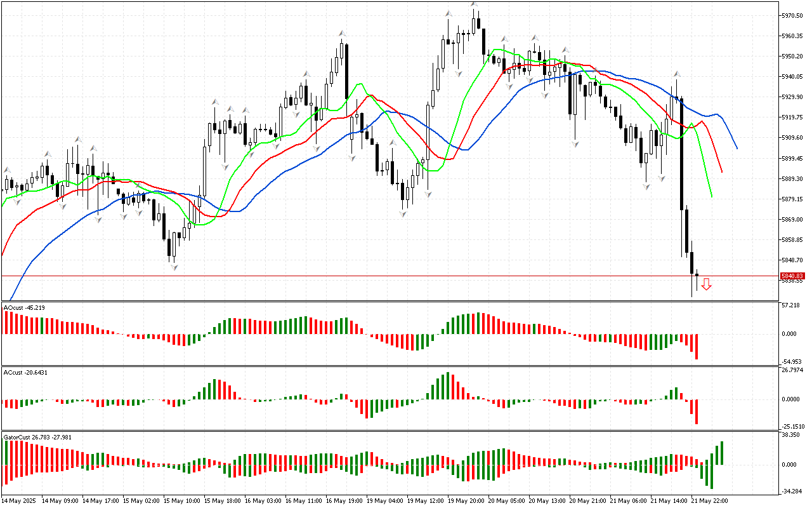Click the right end of the red Alligator line

722,171
